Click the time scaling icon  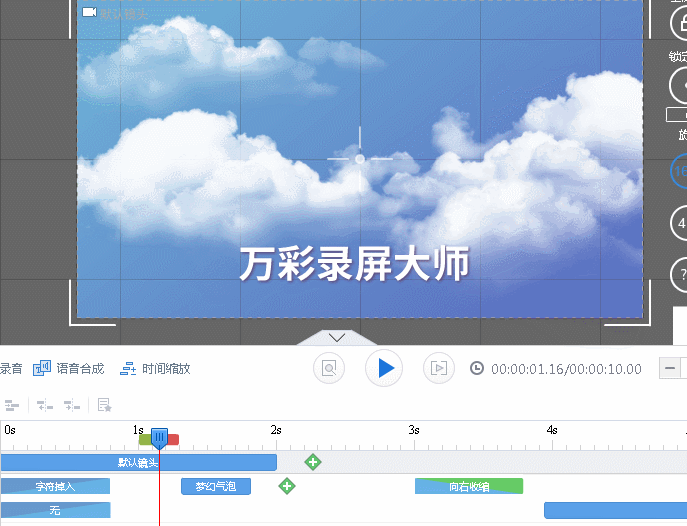tap(128, 369)
